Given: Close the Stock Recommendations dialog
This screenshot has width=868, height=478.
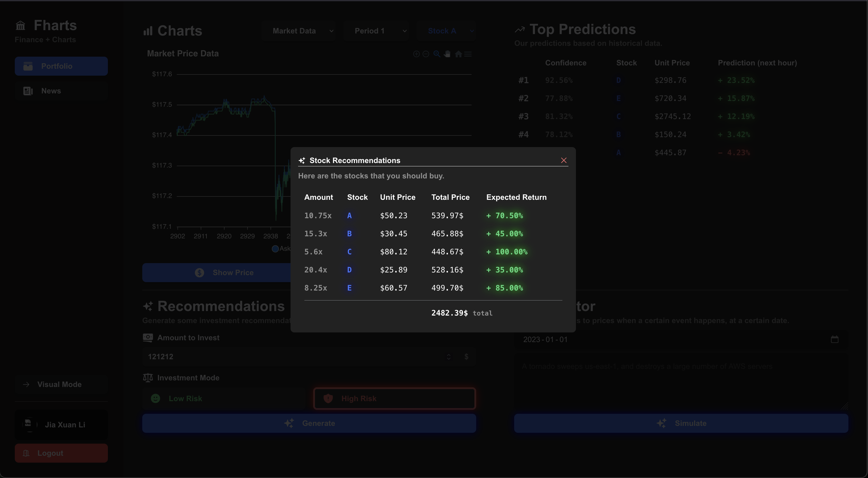Looking at the screenshot, I should (563, 160).
